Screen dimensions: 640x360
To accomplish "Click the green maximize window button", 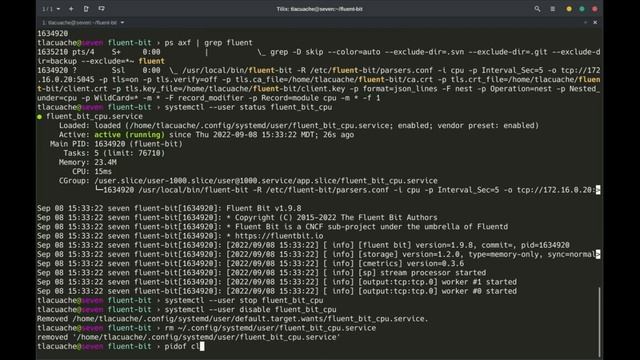I will (x=582, y=9).
